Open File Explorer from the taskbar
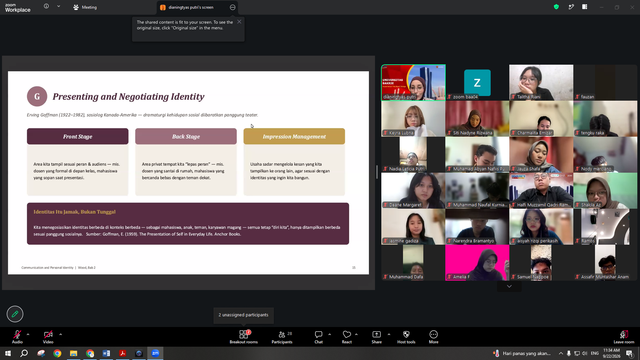Viewport: 640px width, 360px height. (x=73, y=353)
